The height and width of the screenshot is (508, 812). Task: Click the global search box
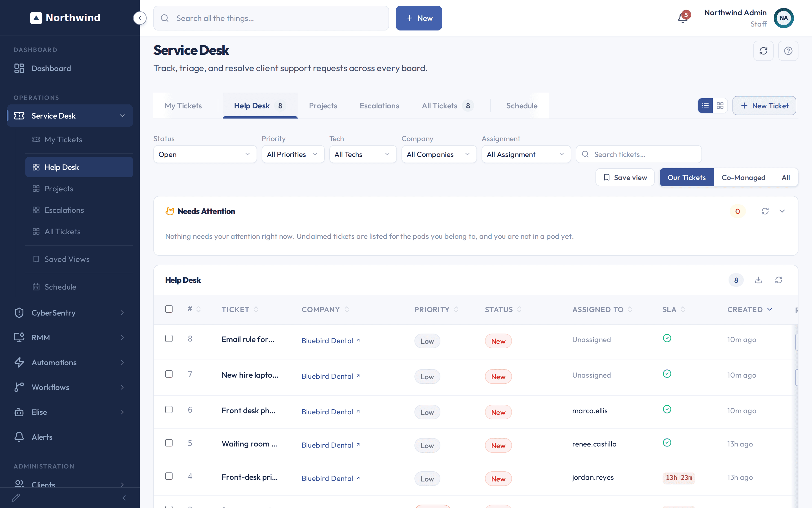pos(271,18)
